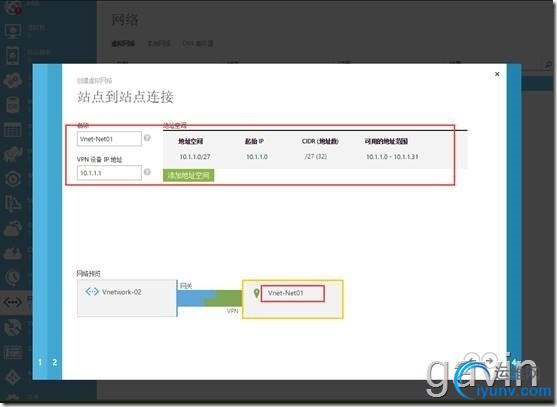This screenshot has height=407, width=557.
Task: Close the site-to-site connection wizard
Action: click(x=497, y=74)
